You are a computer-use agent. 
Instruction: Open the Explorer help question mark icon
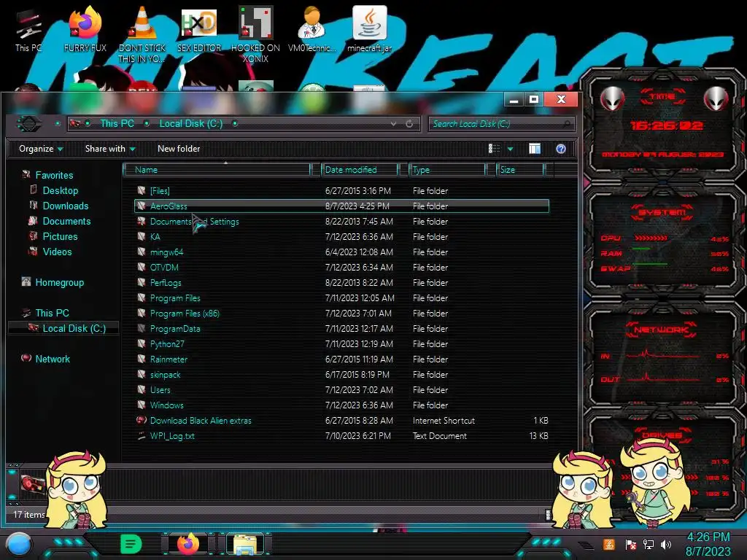(561, 149)
